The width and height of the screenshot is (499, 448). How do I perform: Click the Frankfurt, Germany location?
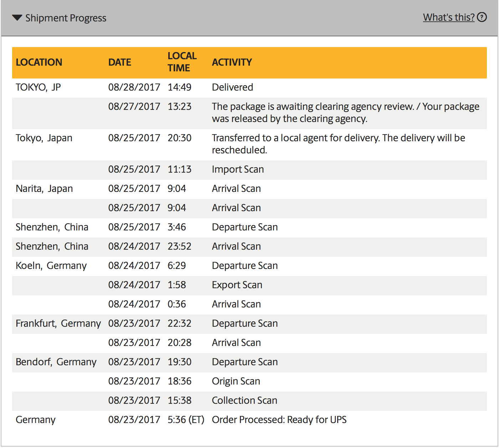tap(58, 323)
